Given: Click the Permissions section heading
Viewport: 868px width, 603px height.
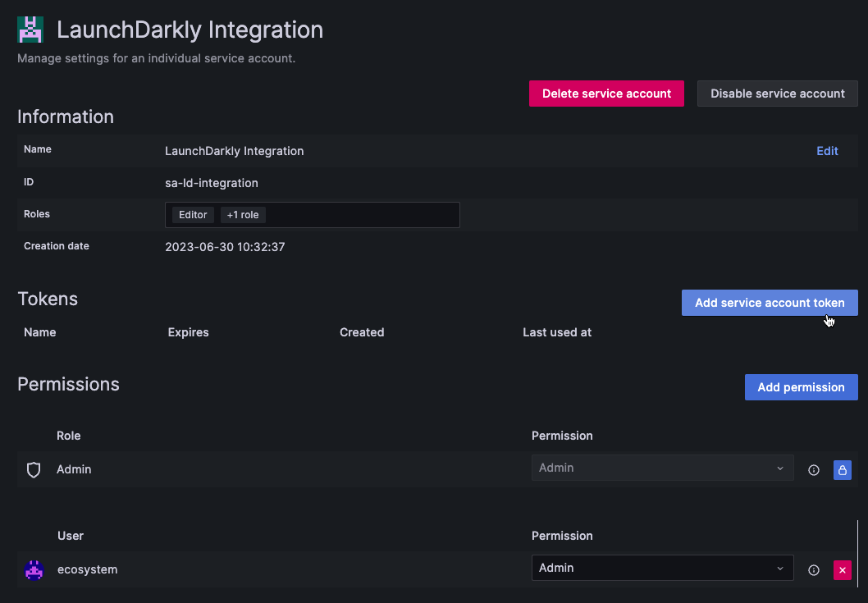Looking at the screenshot, I should 69,384.
